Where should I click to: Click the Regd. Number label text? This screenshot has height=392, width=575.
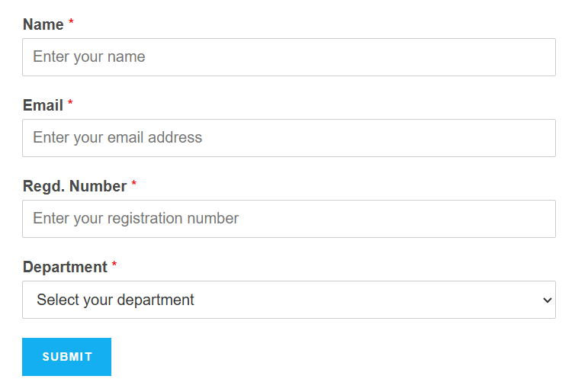[75, 186]
